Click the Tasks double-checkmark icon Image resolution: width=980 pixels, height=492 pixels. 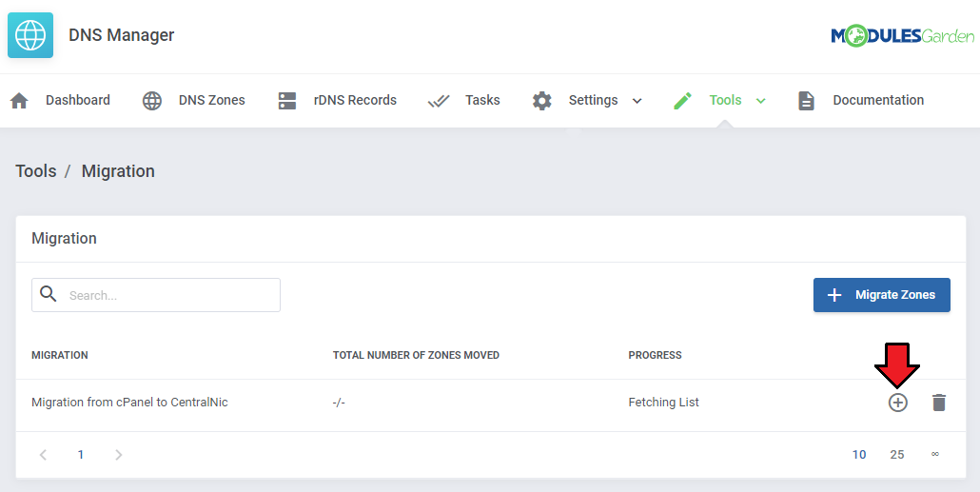coord(439,101)
